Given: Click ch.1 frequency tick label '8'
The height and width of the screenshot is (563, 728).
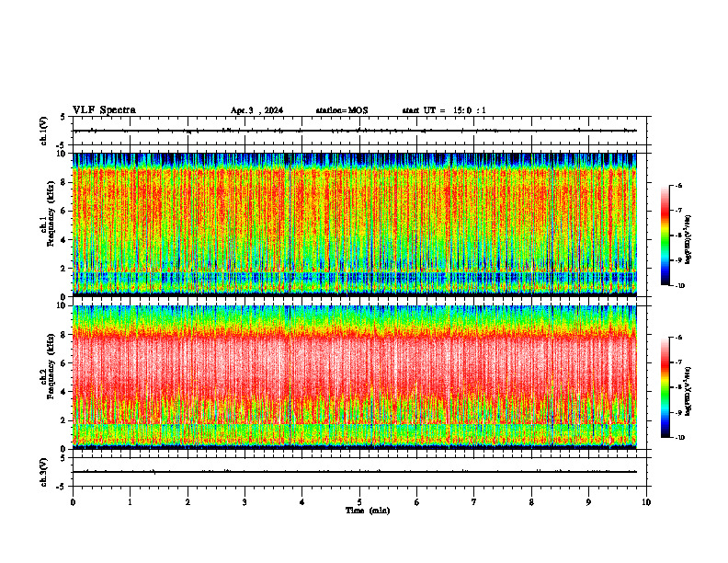Looking at the screenshot, I should [x=63, y=182].
